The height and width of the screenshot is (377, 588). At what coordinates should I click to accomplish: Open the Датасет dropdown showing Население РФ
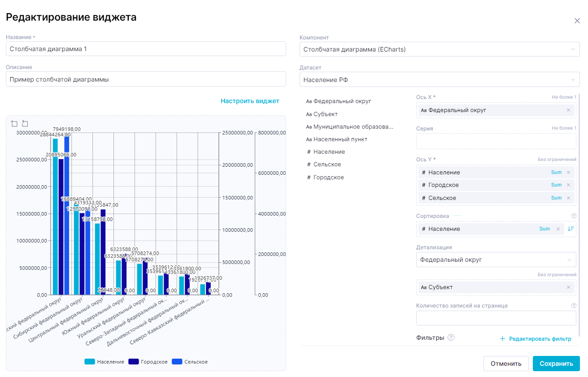[x=439, y=80]
